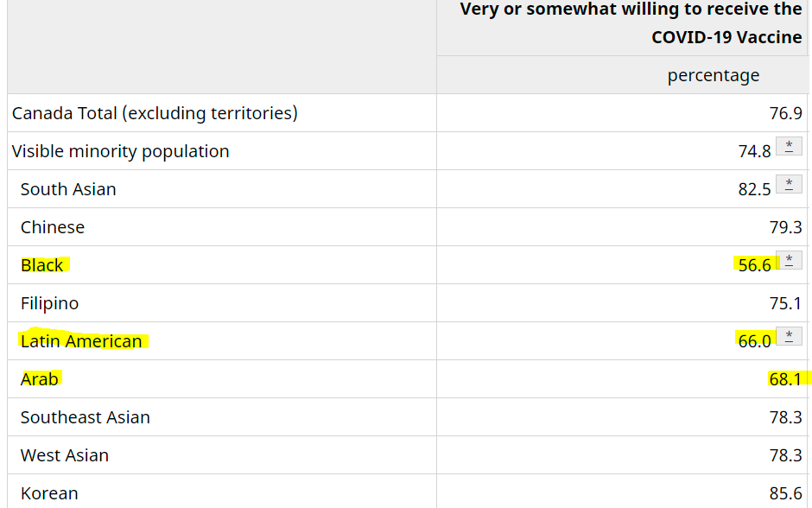Click the highlighted 'Black' row label
812x508 pixels.
(42, 265)
